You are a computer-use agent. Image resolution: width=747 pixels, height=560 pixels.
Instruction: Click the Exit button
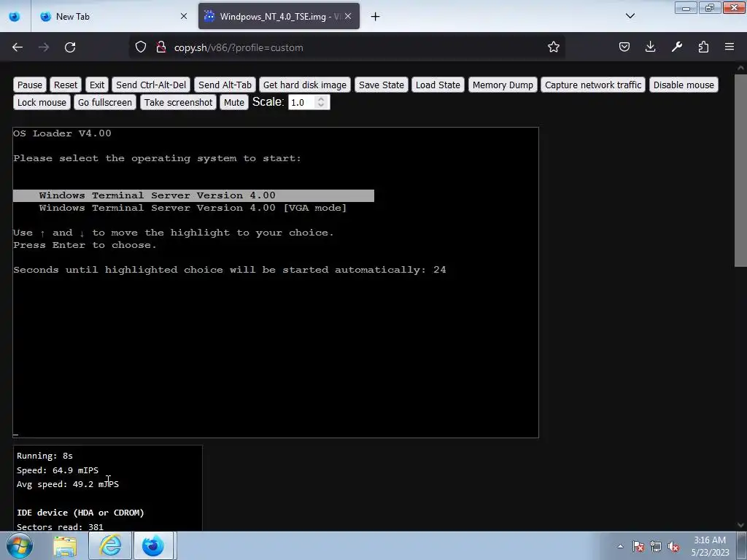point(97,85)
